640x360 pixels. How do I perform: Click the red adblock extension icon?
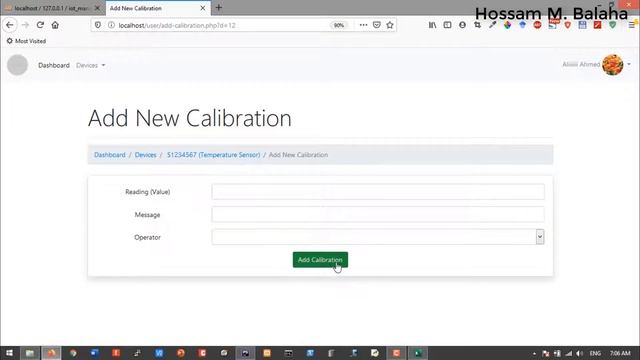[x=537, y=25]
